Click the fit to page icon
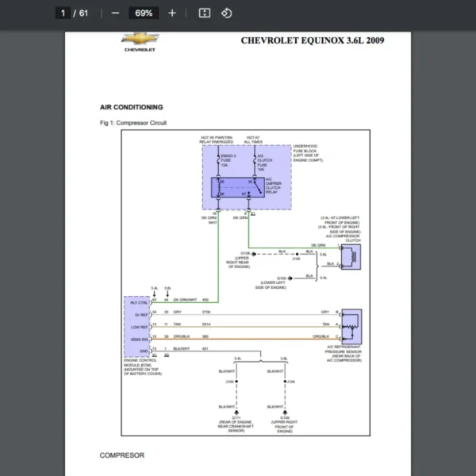Viewport: 476px width, 476px height. click(x=204, y=13)
